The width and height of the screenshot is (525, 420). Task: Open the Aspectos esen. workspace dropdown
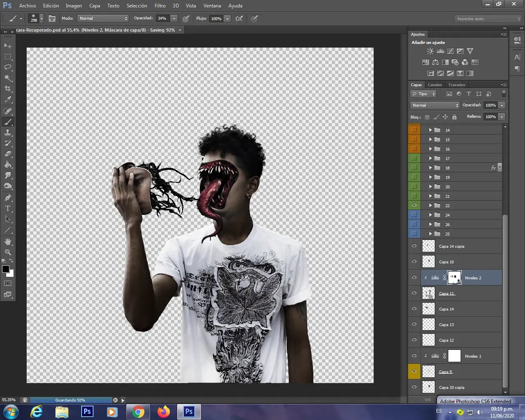pyautogui.click(x=488, y=19)
